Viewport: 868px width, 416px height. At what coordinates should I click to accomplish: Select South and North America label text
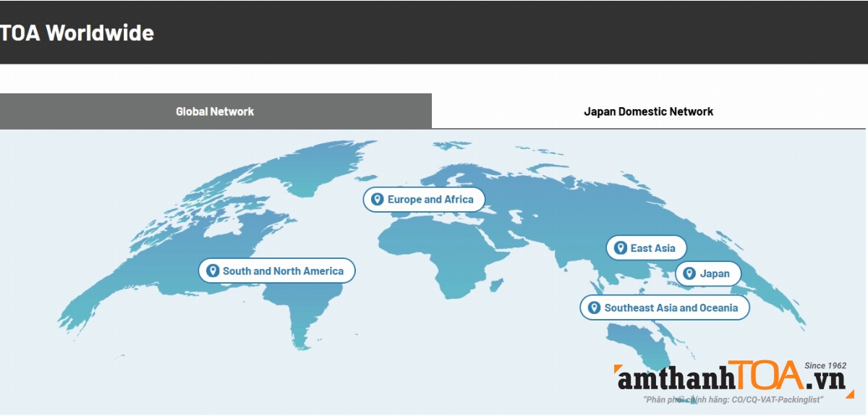point(283,271)
